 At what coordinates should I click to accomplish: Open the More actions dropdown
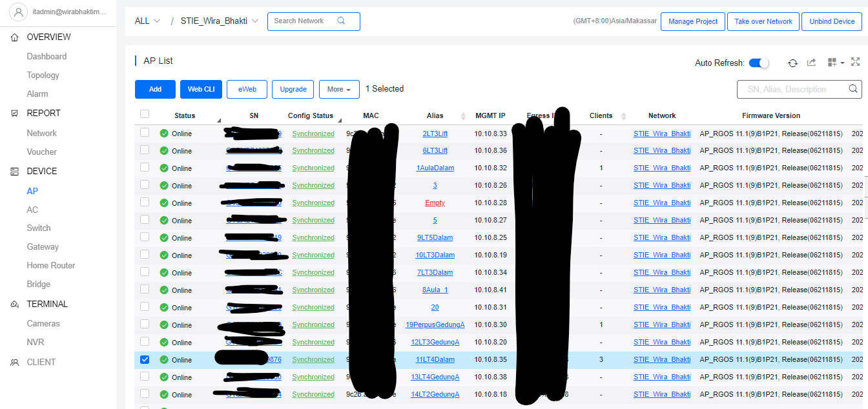(x=339, y=89)
